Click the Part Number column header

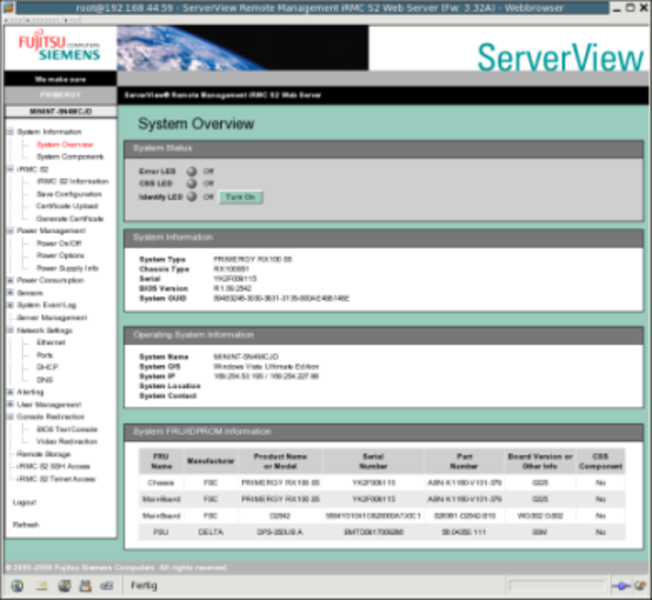(x=464, y=462)
